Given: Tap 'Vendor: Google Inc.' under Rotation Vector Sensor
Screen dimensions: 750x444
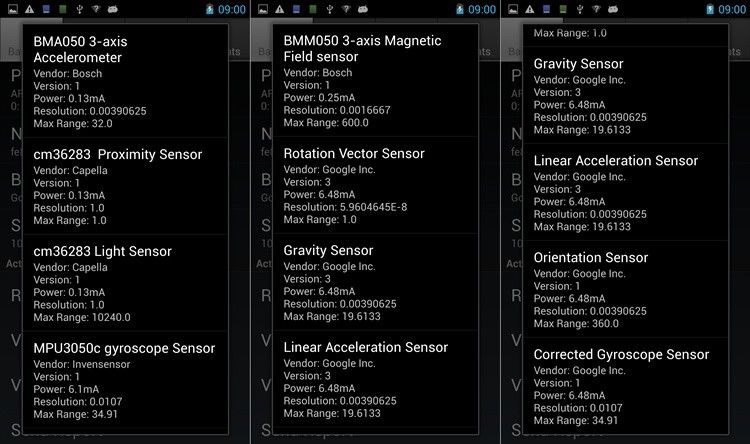Looking at the screenshot, I should (x=329, y=169).
